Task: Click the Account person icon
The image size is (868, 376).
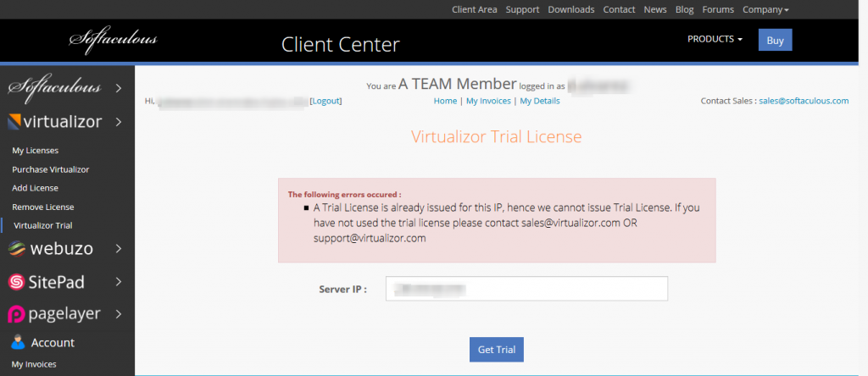Action: tap(18, 342)
